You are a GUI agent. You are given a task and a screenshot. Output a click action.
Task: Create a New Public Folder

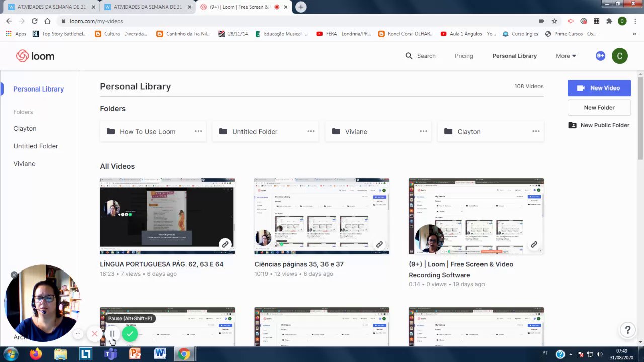pos(599,125)
